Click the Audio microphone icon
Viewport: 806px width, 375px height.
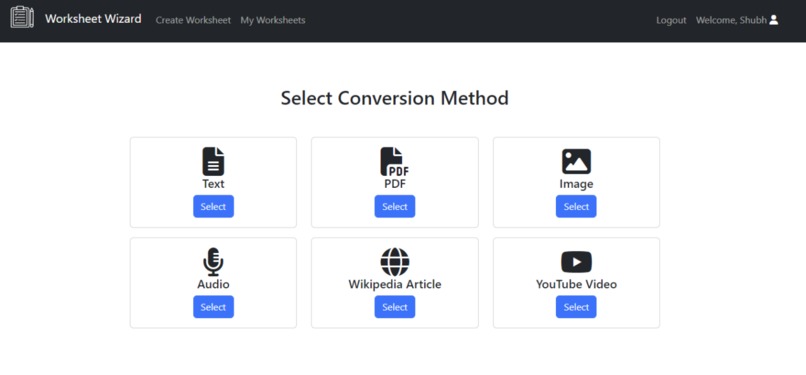click(x=213, y=262)
